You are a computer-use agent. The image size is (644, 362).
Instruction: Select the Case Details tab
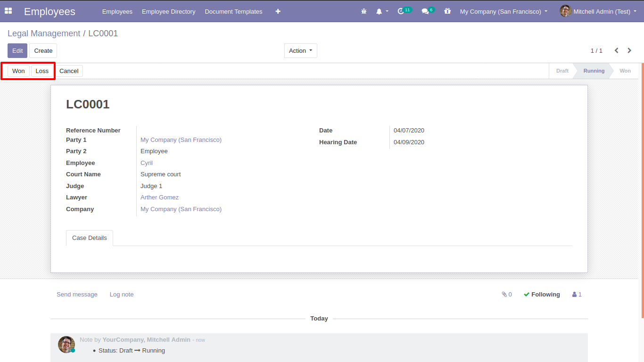(x=90, y=238)
